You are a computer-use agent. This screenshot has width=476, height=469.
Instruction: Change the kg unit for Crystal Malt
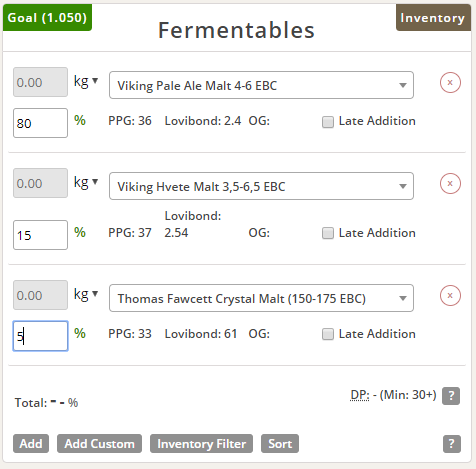[x=86, y=294]
